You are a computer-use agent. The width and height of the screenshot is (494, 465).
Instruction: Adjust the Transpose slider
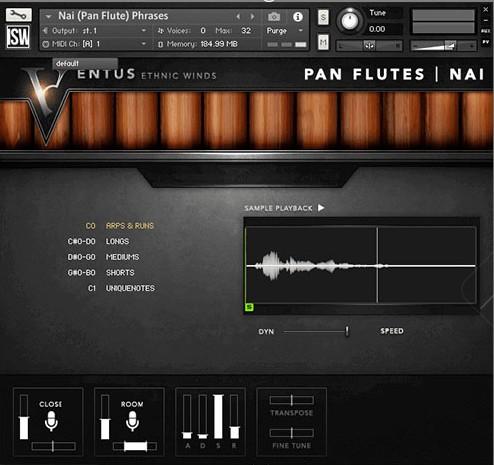coord(292,400)
